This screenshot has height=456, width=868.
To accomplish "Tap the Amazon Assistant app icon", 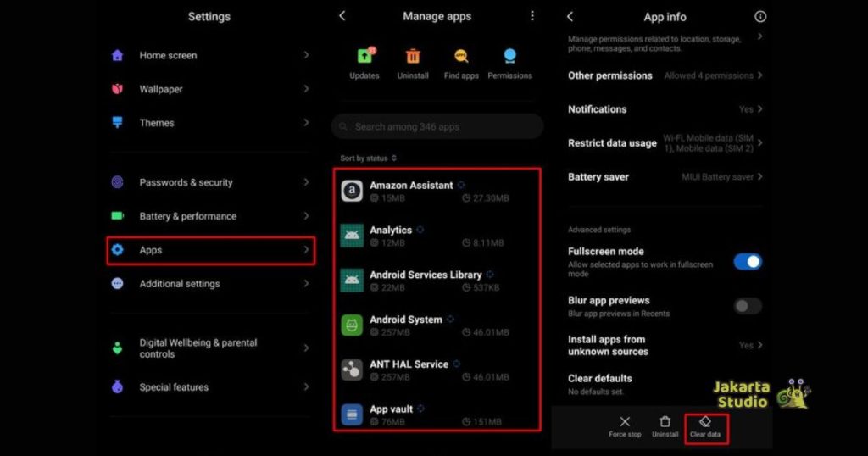I will click(352, 191).
